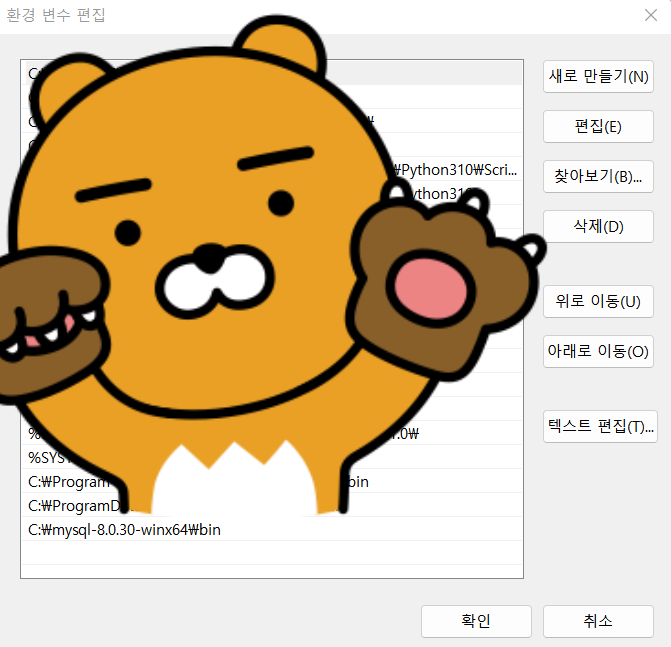Confirm with the 확인 button
Image resolution: width=671 pixels, height=647 pixels.
[x=476, y=621]
